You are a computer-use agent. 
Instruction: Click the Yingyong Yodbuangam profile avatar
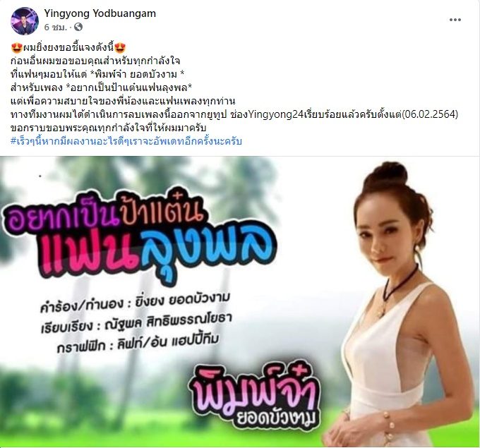pyautogui.click(x=25, y=21)
